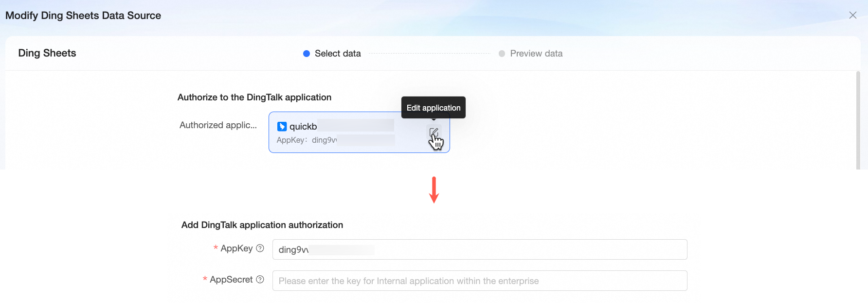Go to the Select data step
868x304 pixels.
[x=338, y=54]
